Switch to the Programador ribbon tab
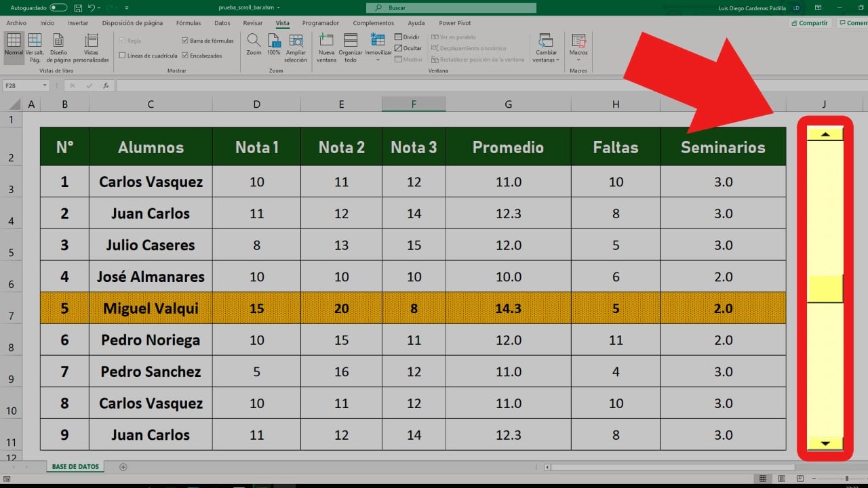Screen dimensions: 868x488 pos(320,22)
